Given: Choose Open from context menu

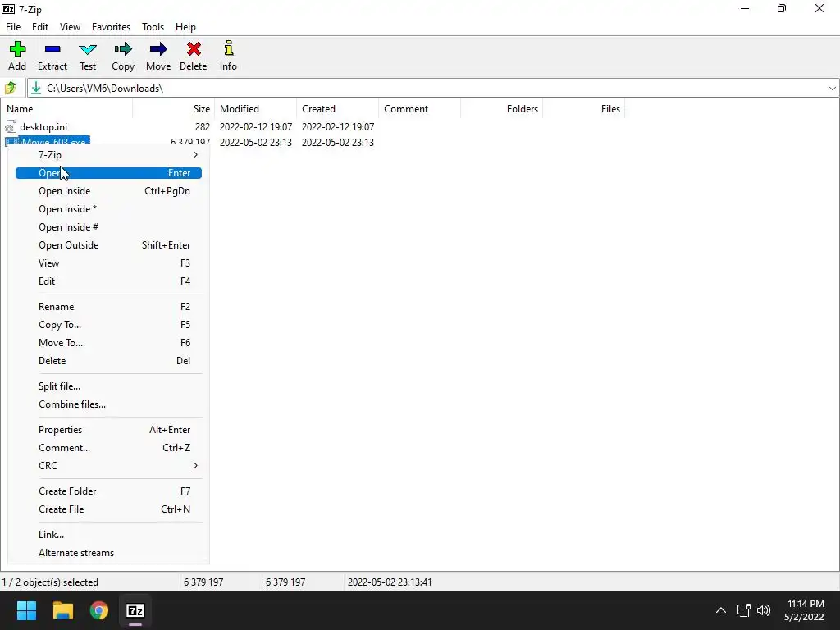Looking at the screenshot, I should (x=109, y=173).
